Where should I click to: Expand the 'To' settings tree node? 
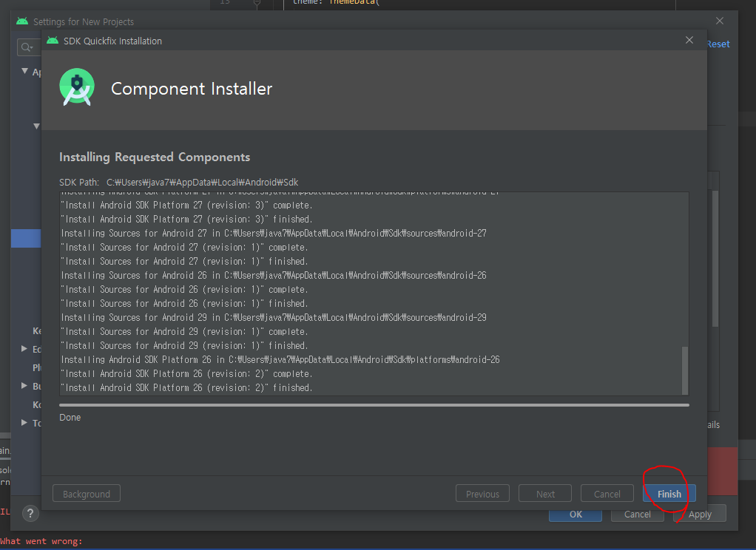[24, 422]
